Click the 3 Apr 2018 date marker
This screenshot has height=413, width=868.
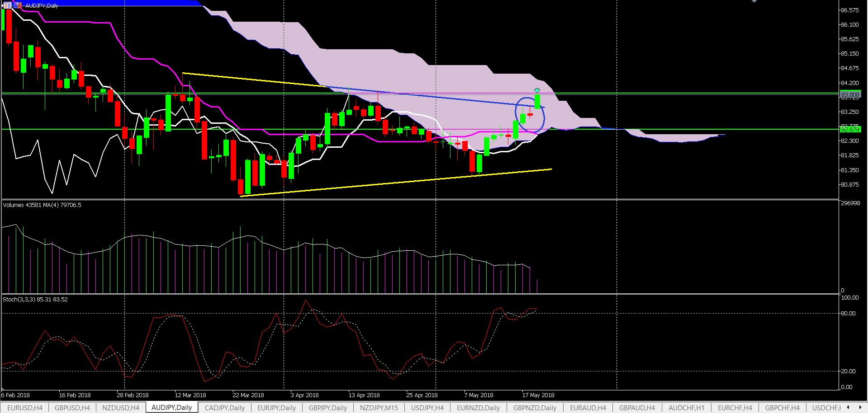coord(304,395)
